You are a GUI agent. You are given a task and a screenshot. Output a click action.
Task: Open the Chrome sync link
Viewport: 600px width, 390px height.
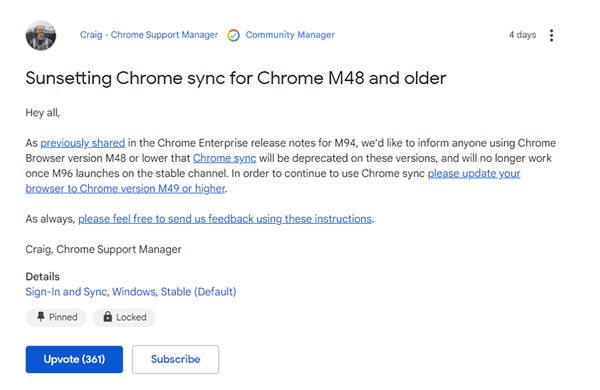(225, 158)
